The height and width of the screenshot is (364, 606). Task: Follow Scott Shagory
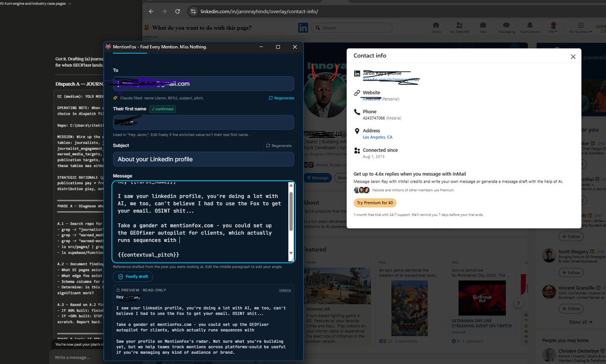pos(571,273)
